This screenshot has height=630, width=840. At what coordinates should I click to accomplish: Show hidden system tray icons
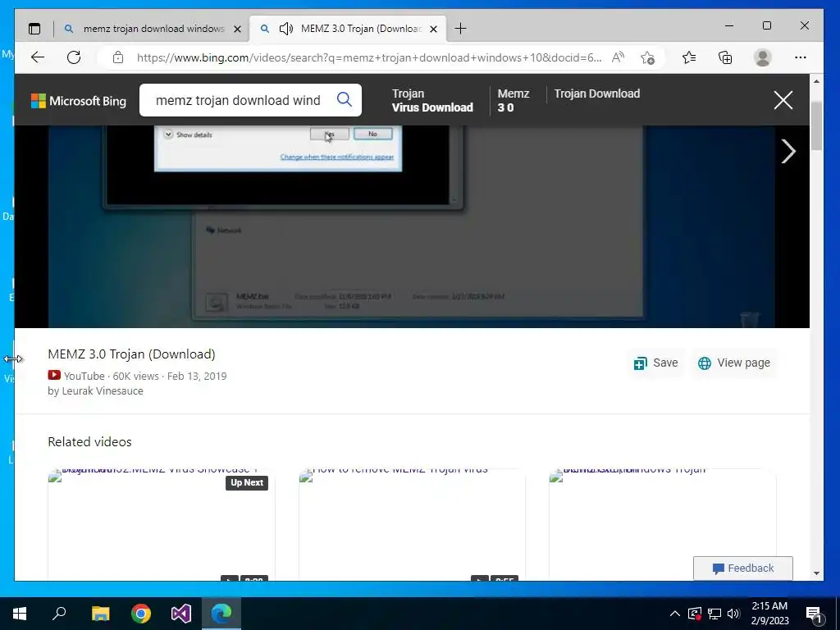point(675,614)
